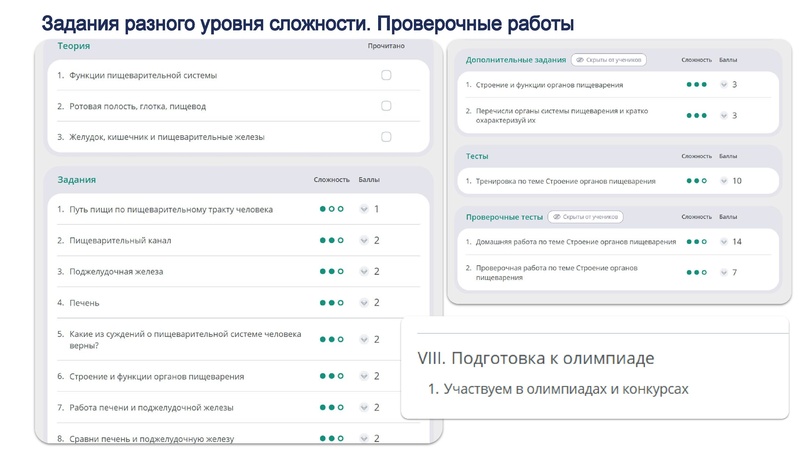Open task 'Поджелудочная железа'

[116, 271]
